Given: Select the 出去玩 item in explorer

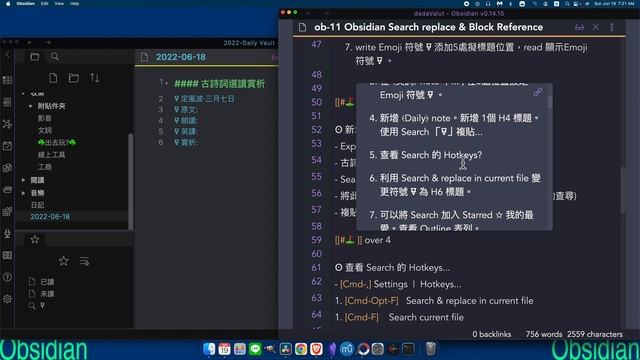Looking at the screenshot, I should tap(57, 142).
